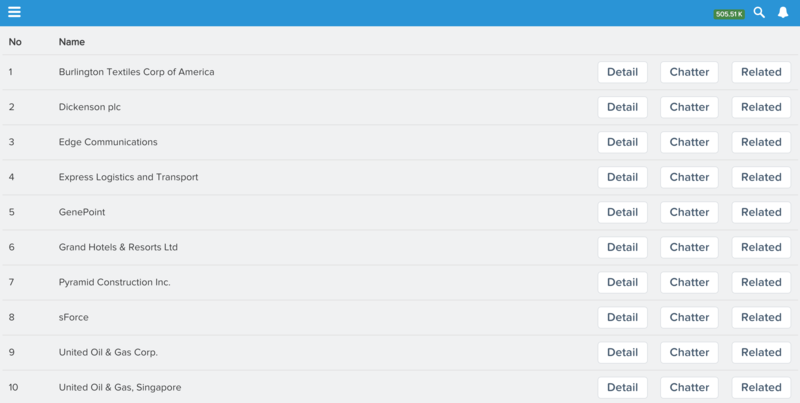Select the GenePoint account name
Screen dimensions: 800x403
click(x=82, y=212)
